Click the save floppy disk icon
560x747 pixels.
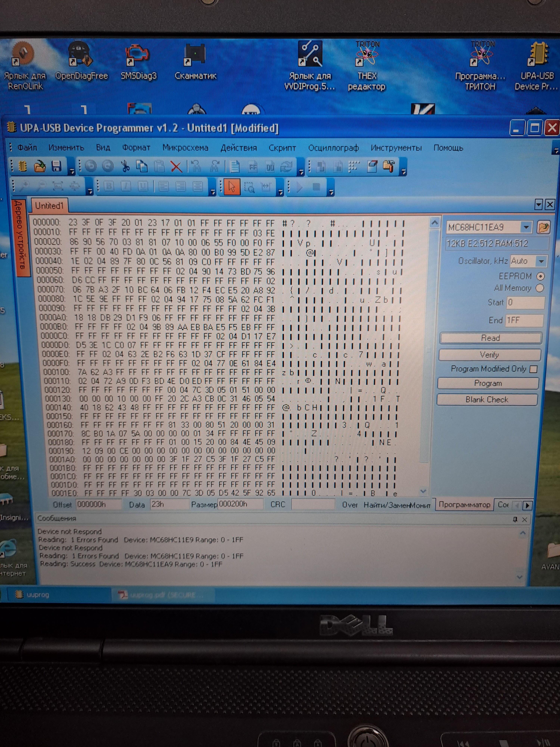(56, 166)
